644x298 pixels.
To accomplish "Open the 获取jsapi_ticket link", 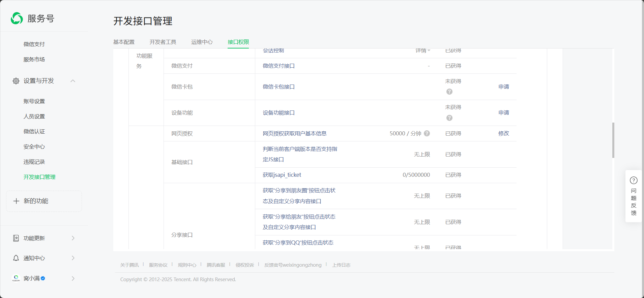I will pos(282,175).
